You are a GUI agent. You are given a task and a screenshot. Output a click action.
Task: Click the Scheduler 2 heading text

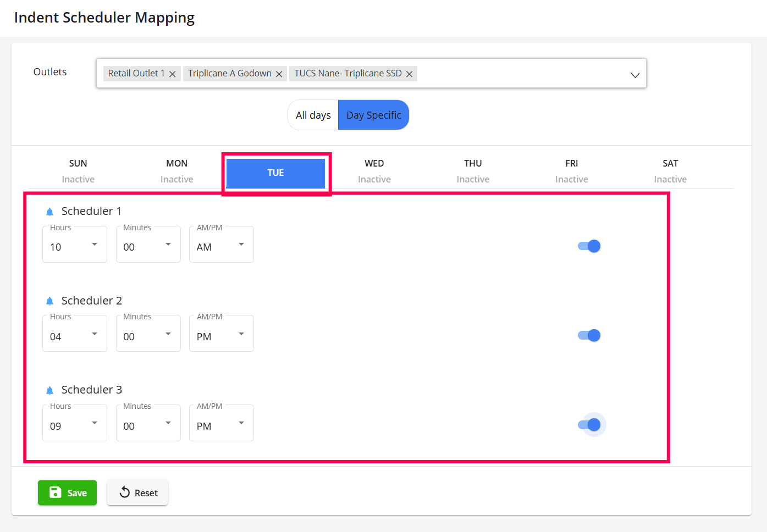coord(92,301)
